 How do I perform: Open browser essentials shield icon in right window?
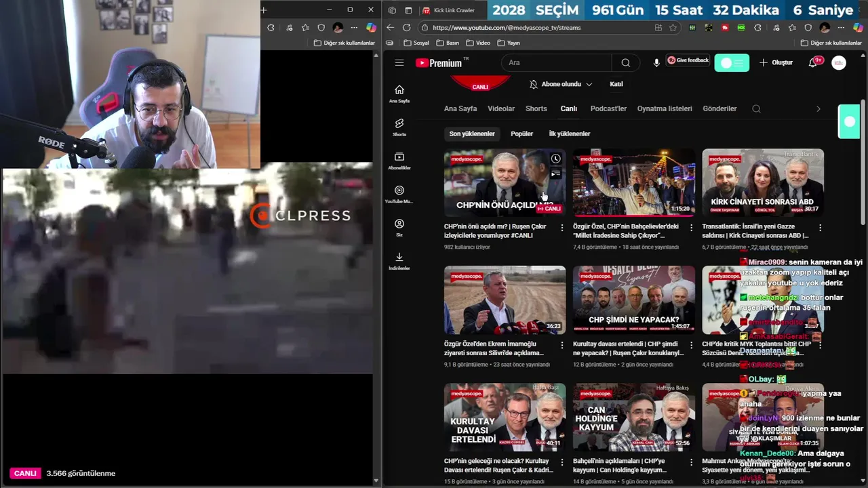tap(808, 28)
